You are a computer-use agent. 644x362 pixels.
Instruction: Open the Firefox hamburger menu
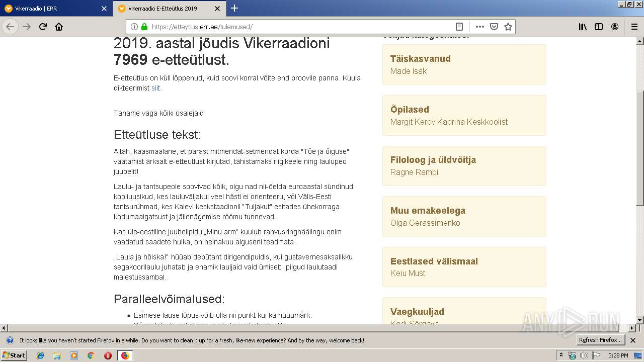coord(634,27)
